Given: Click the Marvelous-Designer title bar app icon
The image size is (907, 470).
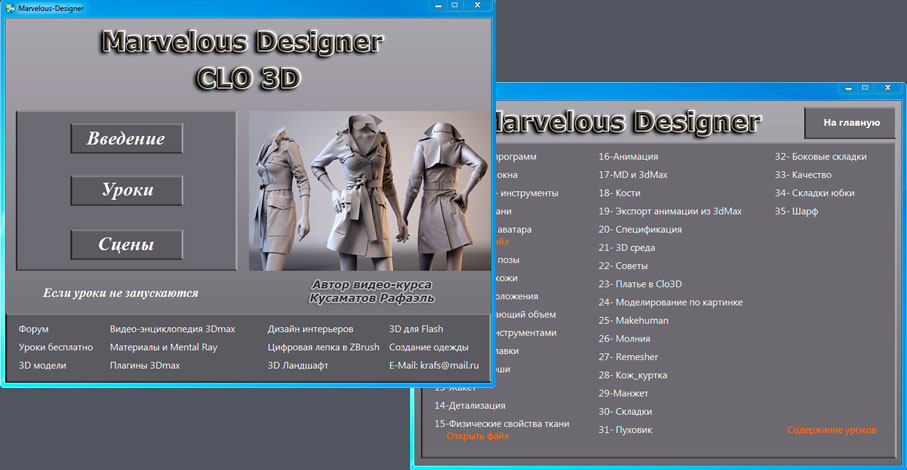Looking at the screenshot, I should (x=10, y=8).
